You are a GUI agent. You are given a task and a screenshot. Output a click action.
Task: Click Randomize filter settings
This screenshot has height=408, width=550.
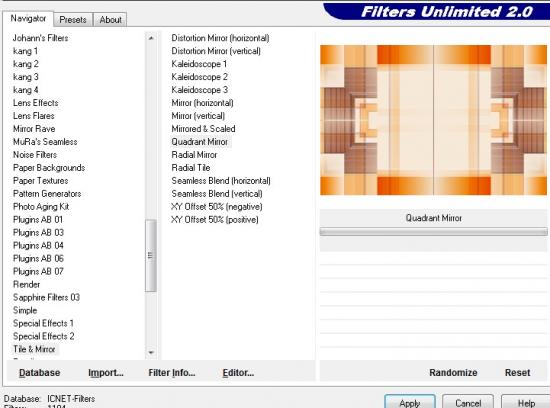453,373
